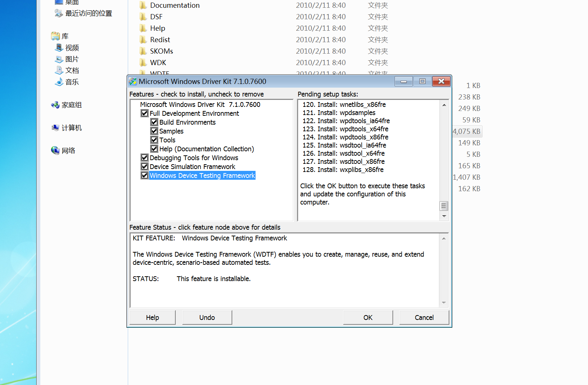588x385 pixels.
Task: Click the DSF folder name
Action: coord(156,17)
